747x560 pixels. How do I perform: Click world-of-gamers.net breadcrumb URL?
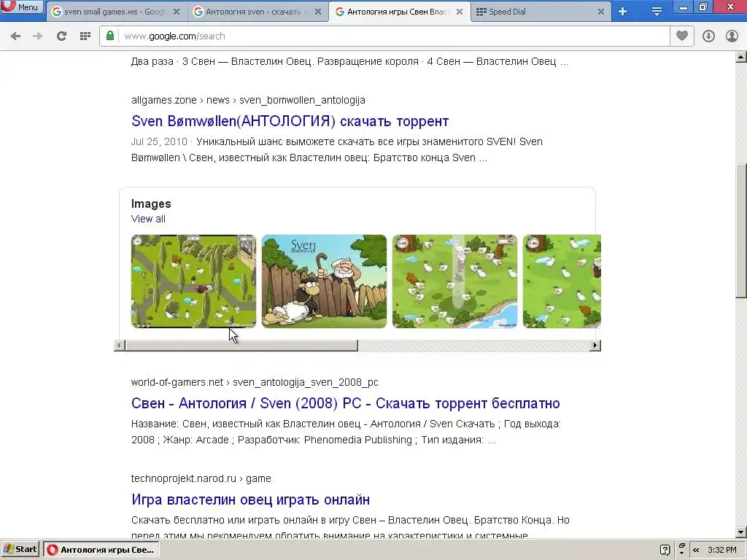[255, 382]
